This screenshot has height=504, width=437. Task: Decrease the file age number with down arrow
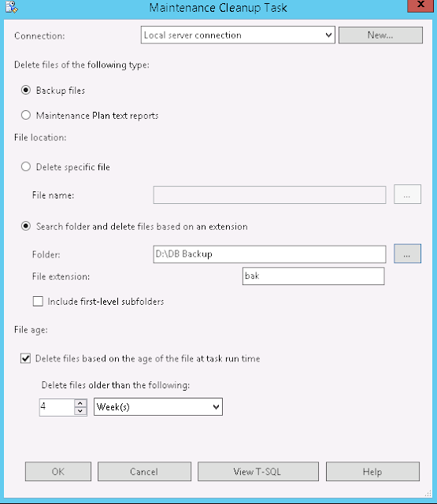coord(80,411)
